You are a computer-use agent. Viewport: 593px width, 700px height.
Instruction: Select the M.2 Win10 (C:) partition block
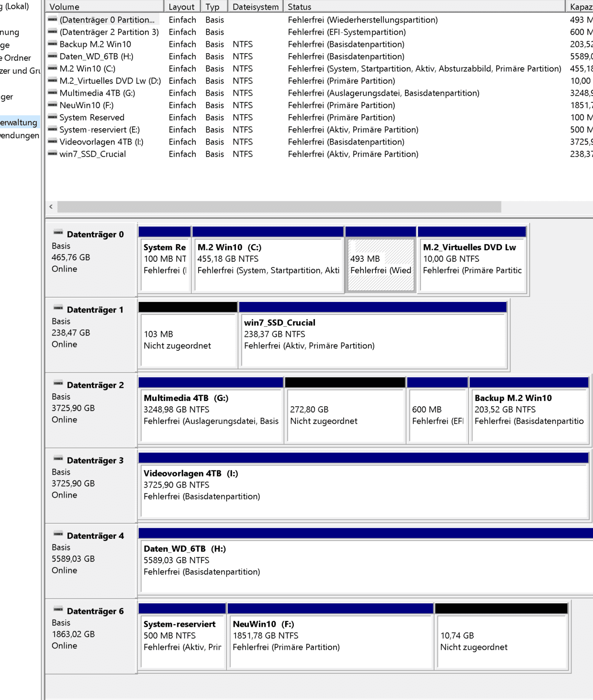click(x=268, y=259)
